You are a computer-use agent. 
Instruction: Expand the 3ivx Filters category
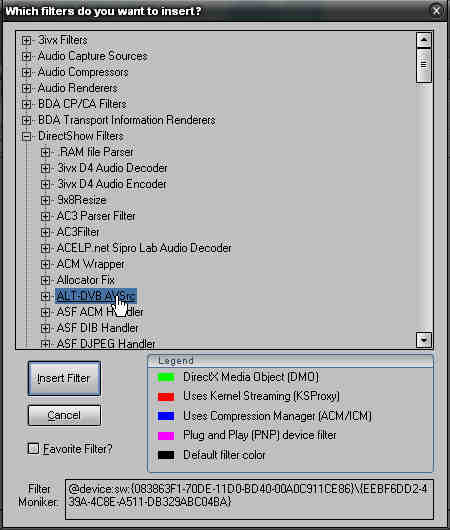pyautogui.click(x=26, y=40)
